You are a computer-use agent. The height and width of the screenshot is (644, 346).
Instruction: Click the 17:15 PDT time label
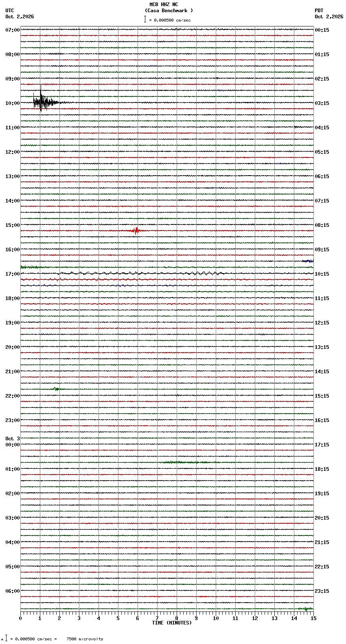coord(322,445)
